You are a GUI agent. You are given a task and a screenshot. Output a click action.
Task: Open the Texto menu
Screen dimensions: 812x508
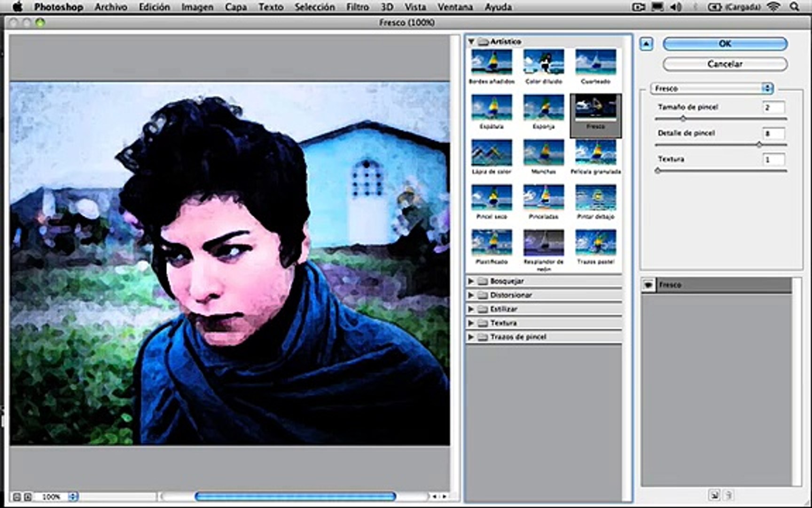[271, 7]
